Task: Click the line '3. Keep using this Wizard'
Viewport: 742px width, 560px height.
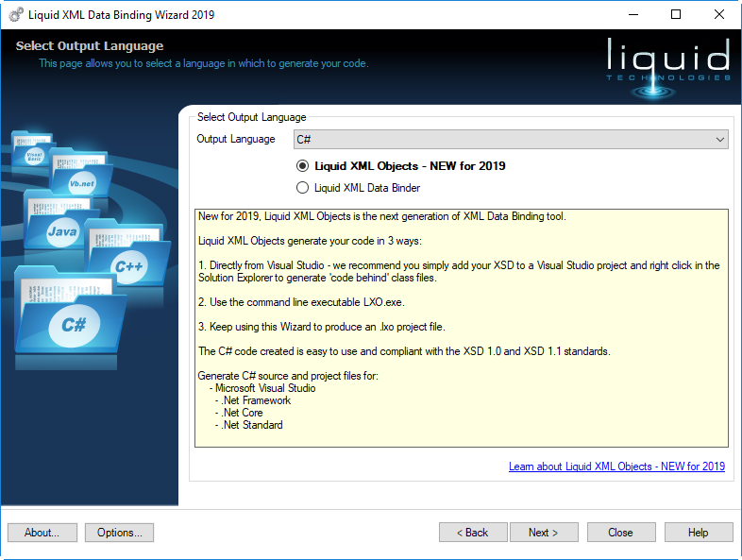Action: (321, 327)
